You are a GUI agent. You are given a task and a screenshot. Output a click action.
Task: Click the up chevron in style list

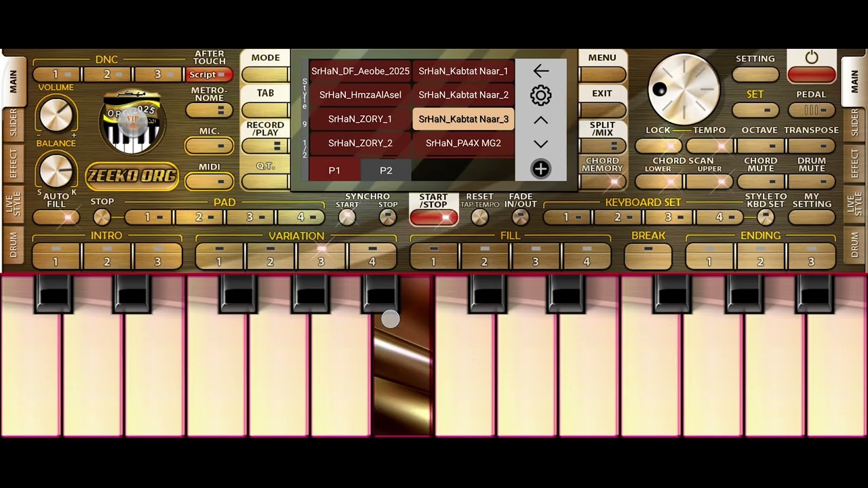pyautogui.click(x=540, y=120)
